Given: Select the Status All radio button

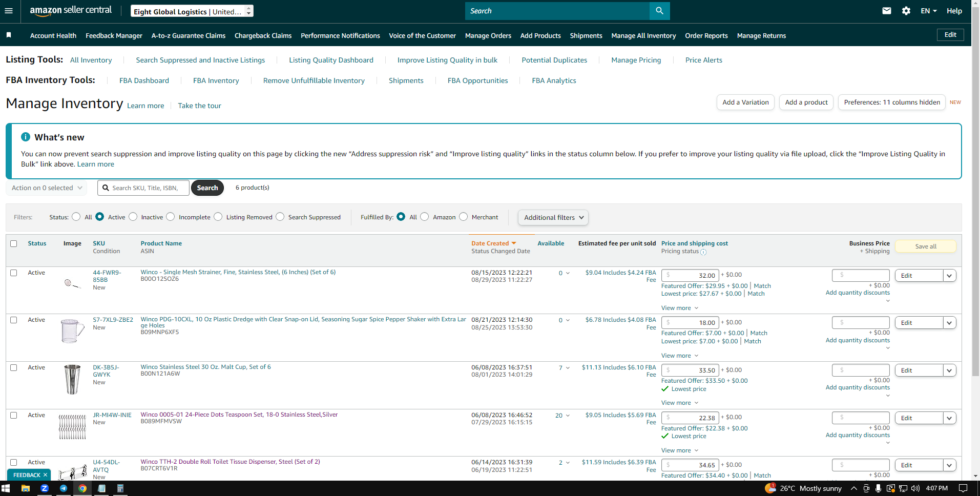Looking at the screenshot, I should tap(76, 217).
